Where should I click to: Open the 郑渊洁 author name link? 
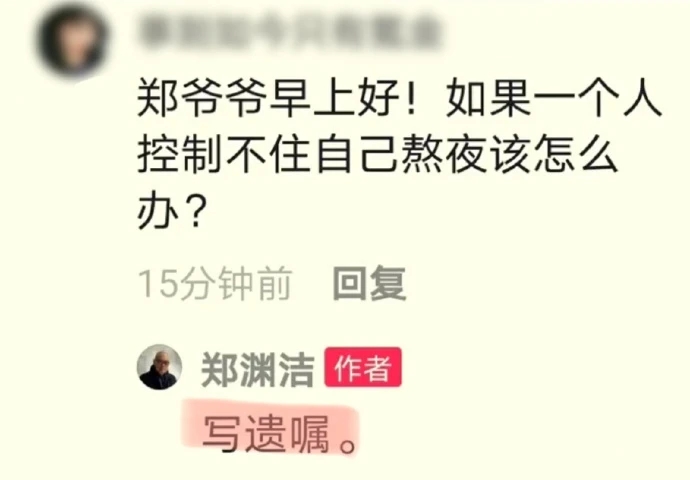point(257,370)
